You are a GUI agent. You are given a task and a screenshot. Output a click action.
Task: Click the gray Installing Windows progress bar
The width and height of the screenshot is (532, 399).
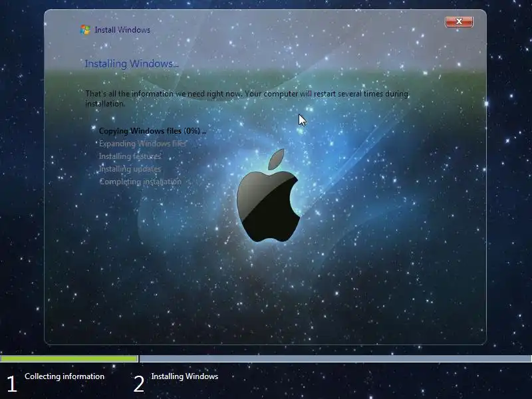tap(335, 358)
